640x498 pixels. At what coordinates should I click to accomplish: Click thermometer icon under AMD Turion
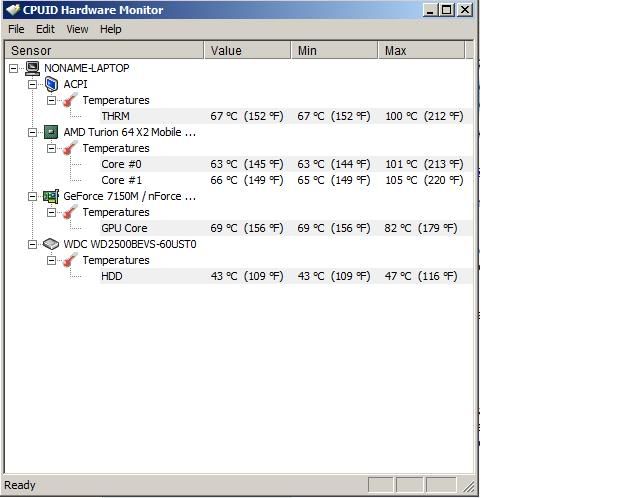[x=70, y=148]
